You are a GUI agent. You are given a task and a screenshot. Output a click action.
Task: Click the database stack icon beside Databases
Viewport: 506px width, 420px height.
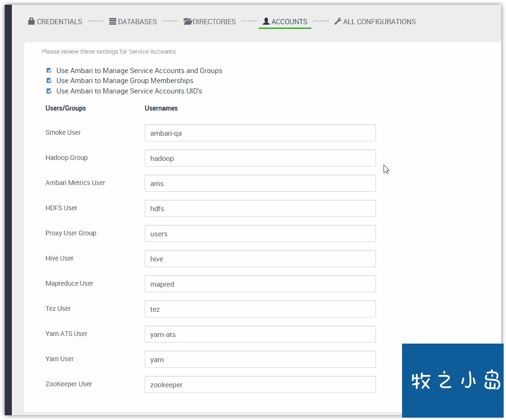[x=112, y=22]
